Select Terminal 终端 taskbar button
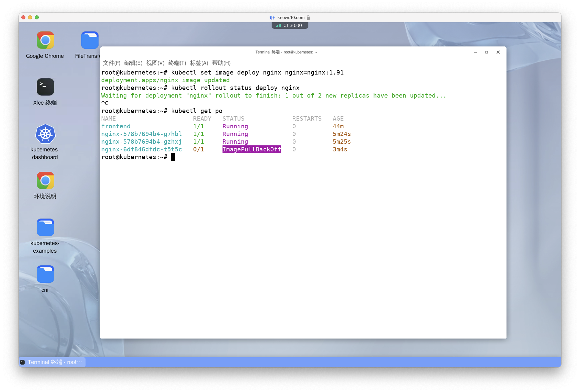 click(52, 362)
